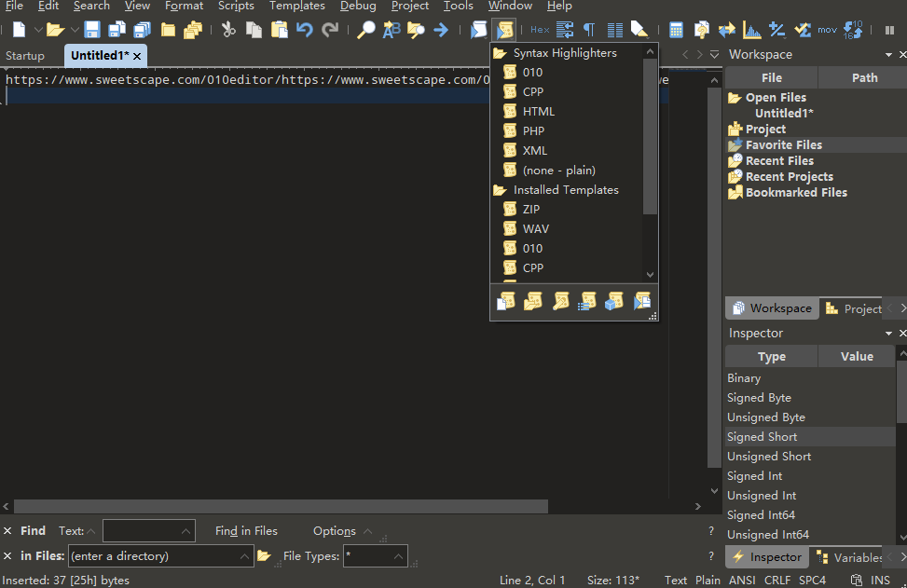Open Find with the magnifying glass icon

pos(365,30)
